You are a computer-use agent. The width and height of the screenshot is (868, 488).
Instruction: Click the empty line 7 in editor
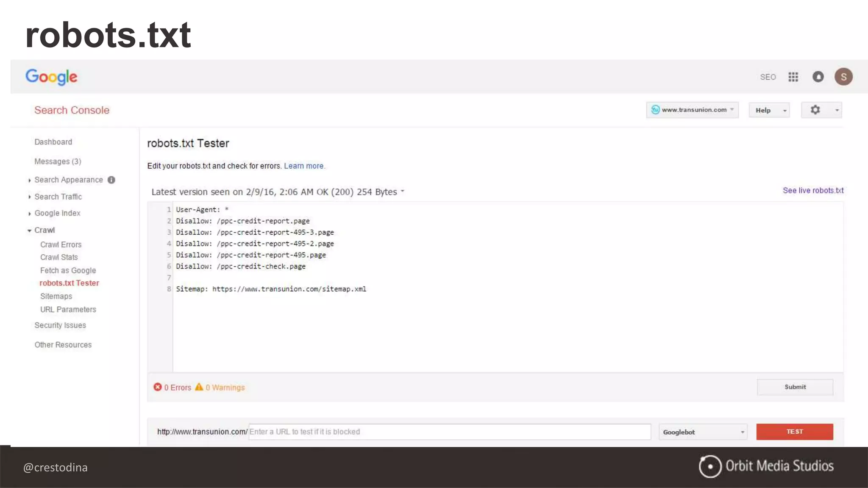[x=508, y=278]
